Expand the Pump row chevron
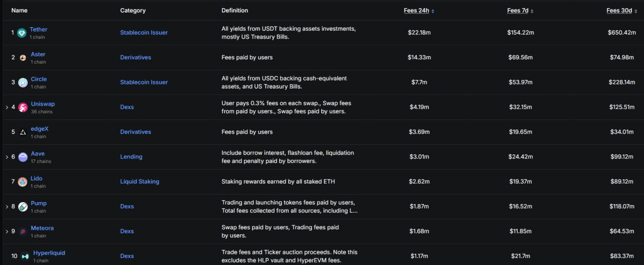 7,207
